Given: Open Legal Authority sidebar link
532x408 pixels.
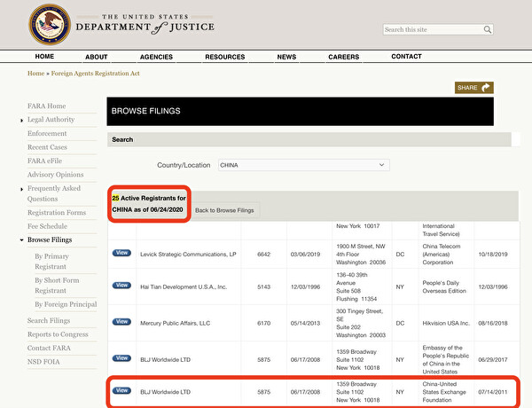Looking at the screenshot, I should click(51, 120).
